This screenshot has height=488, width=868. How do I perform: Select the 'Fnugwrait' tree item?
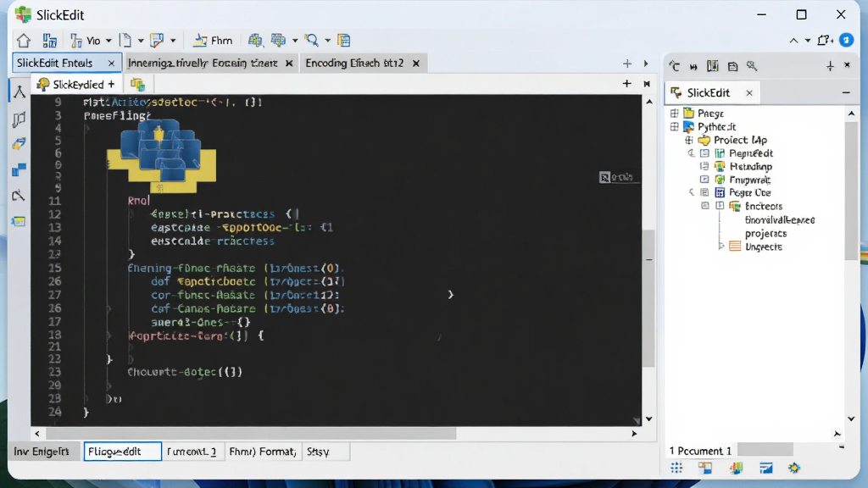click(750, 180)
